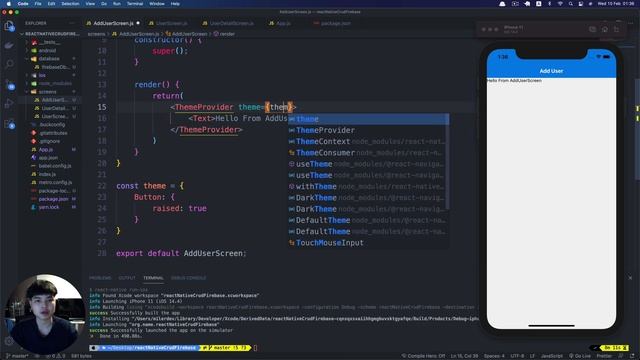Click LF line ending in the status bar
The width and height of the screenshot is (640, 360).
pos(532,356)
